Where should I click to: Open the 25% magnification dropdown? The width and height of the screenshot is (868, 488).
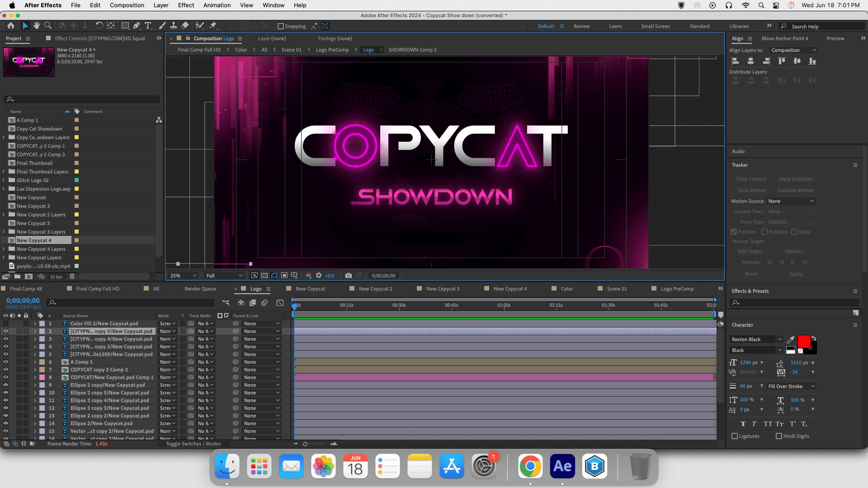(x=183, y=276)
